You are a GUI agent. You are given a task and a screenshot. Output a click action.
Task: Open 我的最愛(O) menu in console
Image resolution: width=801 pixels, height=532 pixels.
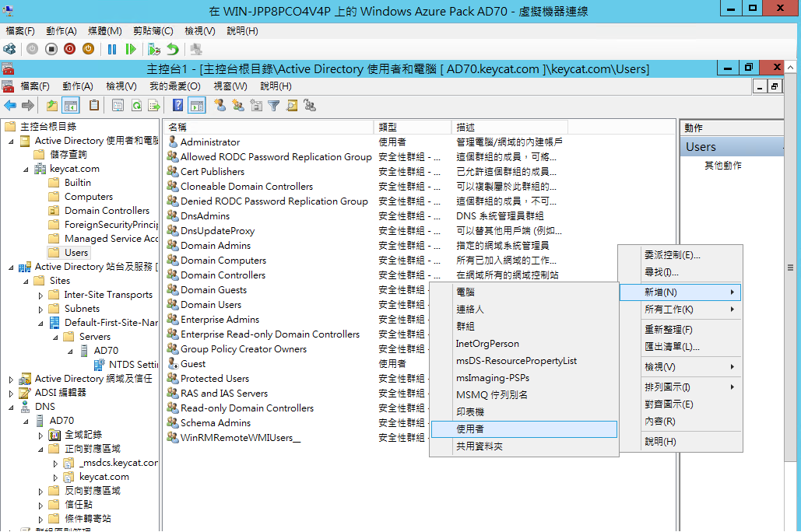click(x=175, y=86)
